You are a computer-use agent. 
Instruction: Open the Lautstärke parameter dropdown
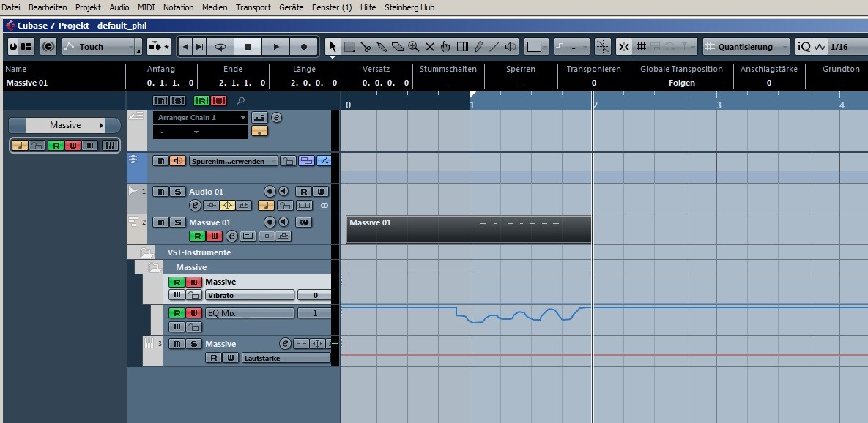click(x=286, y=359)
